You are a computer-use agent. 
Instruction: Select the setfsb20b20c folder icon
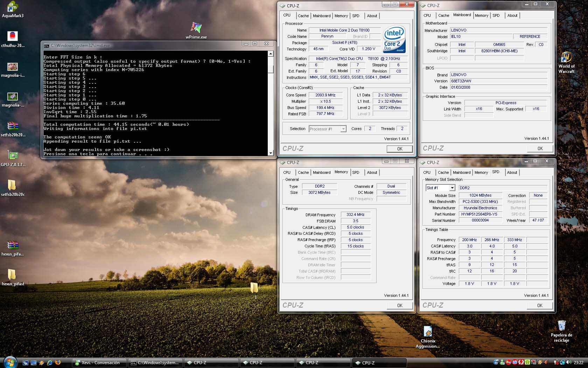tap(13, 188)
